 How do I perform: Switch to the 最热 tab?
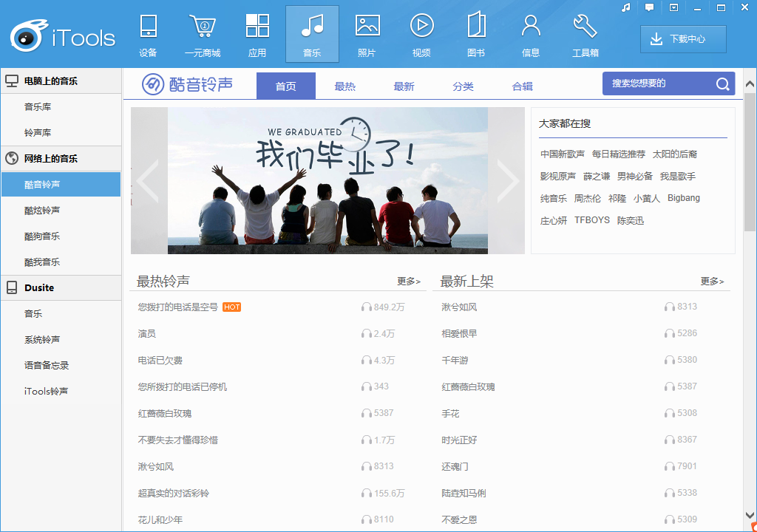click(344, 86)
